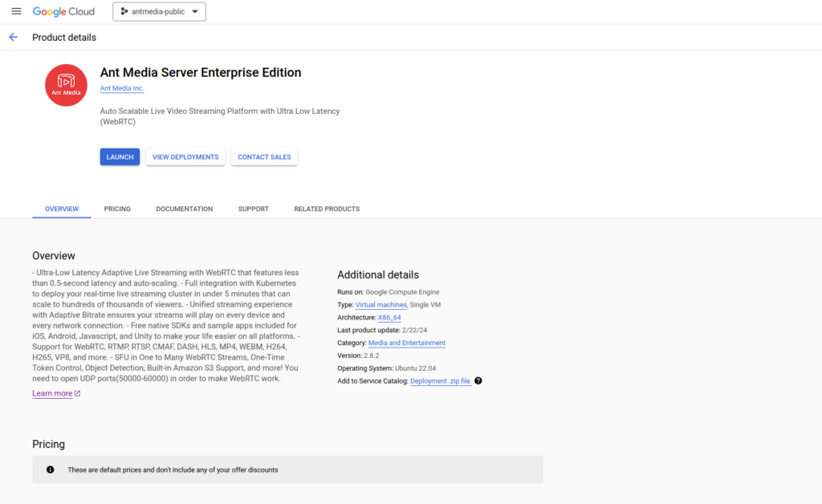The height and width of the screenshot is (504, 822).
Task: Click the Auto Scalable Live Video Streaming description
Action: pos(220,116)
